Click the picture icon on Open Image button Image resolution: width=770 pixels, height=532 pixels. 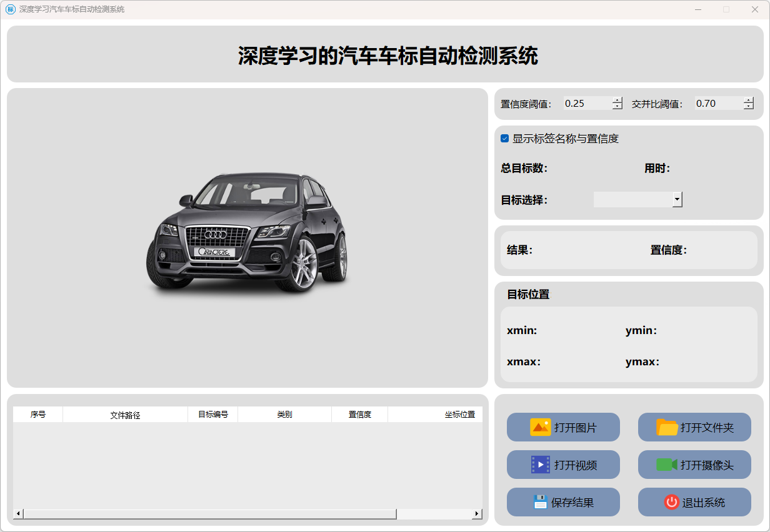[x=540, y=427]
